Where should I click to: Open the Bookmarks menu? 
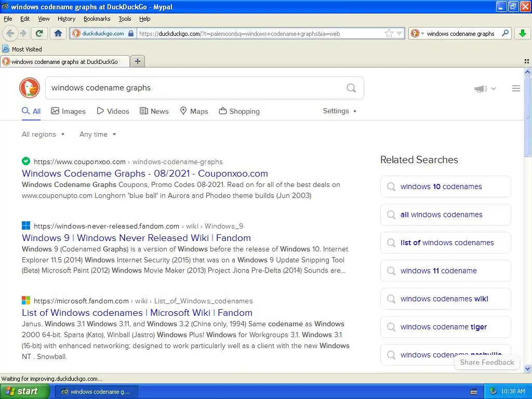coord(97,19)
